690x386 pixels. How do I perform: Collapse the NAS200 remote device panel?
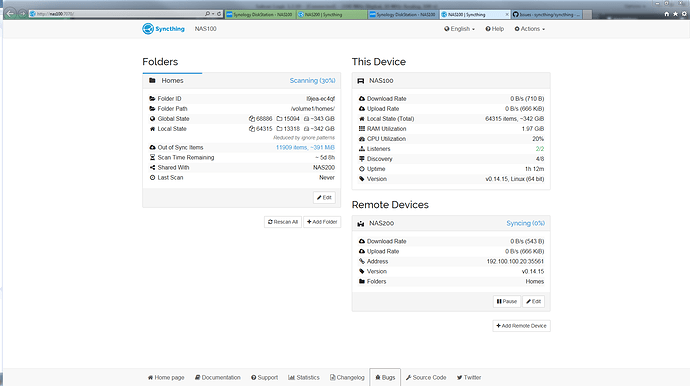pos(451,223)
